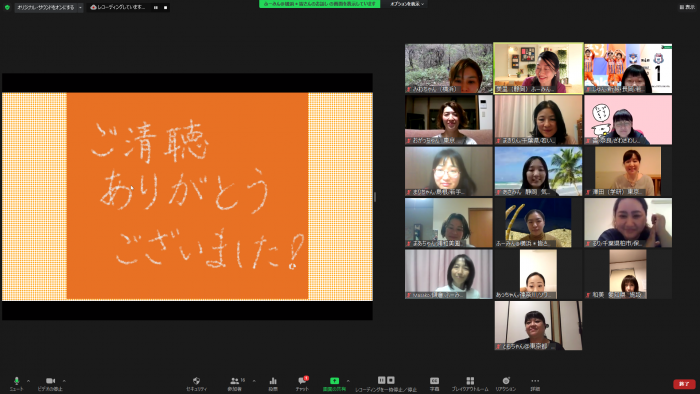
Task: Expand the share screen options arrow
Action: point(348,381)
